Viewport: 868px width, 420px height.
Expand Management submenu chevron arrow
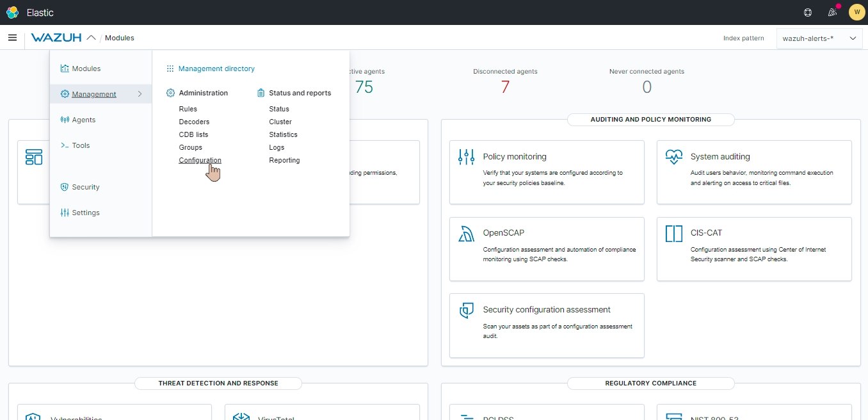coord(140,94)
